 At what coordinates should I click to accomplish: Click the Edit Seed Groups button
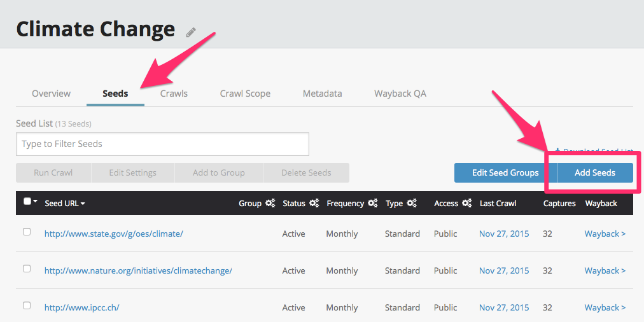click(x=505, y=172)
